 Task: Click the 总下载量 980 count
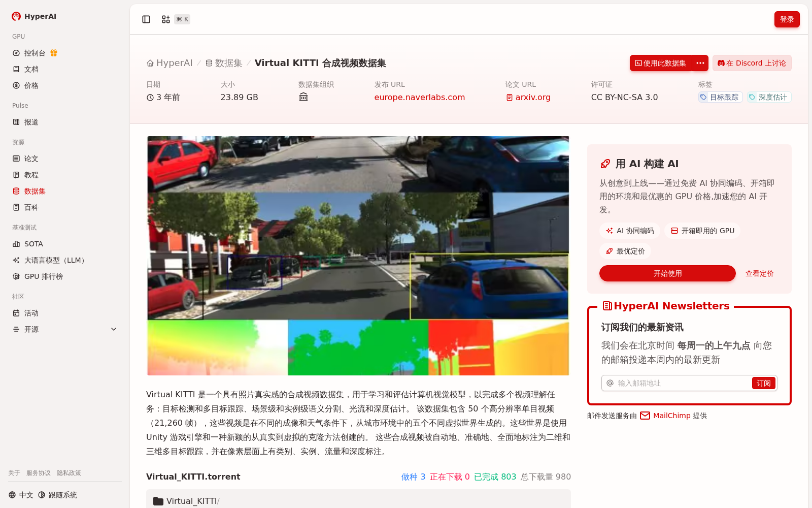[x=546, y=477]
